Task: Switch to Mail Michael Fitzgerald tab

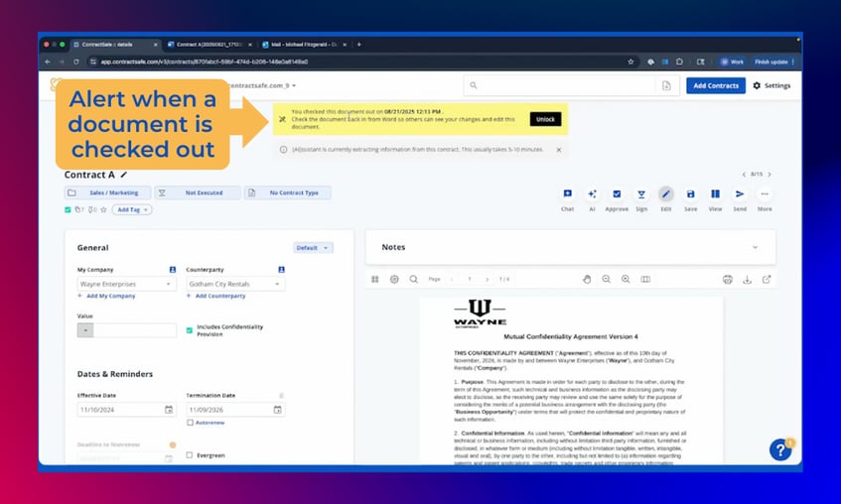Action: [304, 45]
